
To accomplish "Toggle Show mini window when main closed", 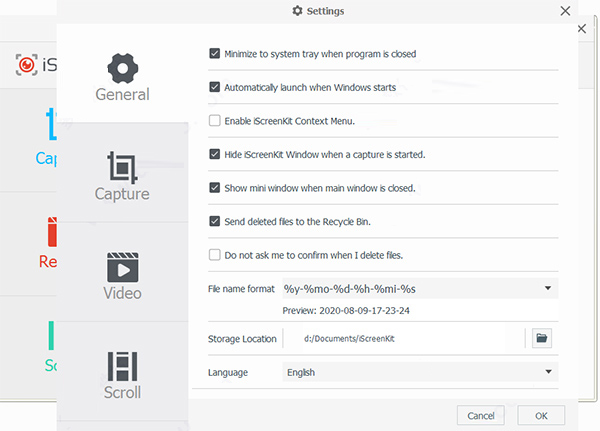I will coord(215,188).
